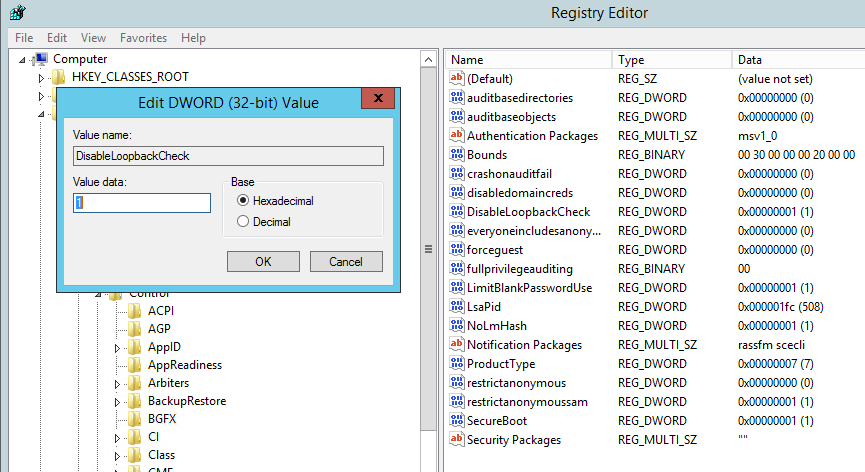865x472 pixels.
Task: Click the 'rassfm scecli' data cell
Action: click(x=771, y=345)
